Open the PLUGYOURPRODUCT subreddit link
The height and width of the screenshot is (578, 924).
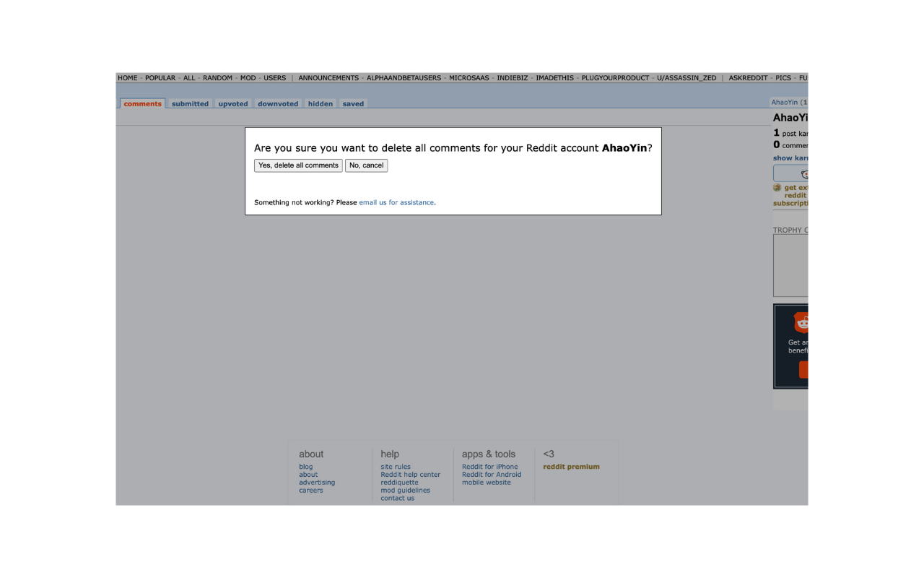point(616,78)
